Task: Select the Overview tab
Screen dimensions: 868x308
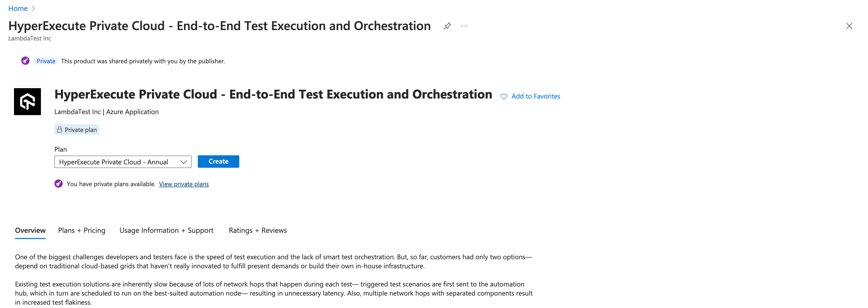Action: pos(30,230)
